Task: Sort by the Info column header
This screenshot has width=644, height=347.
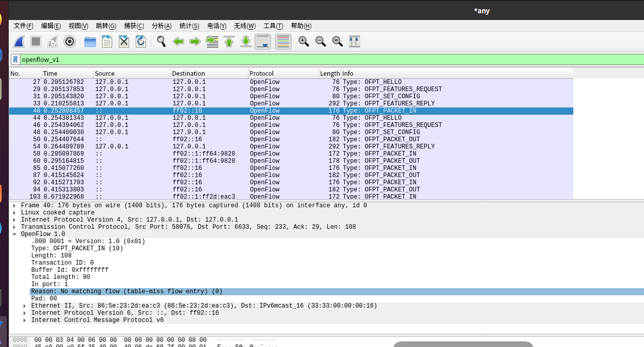Action: [457, 73]
